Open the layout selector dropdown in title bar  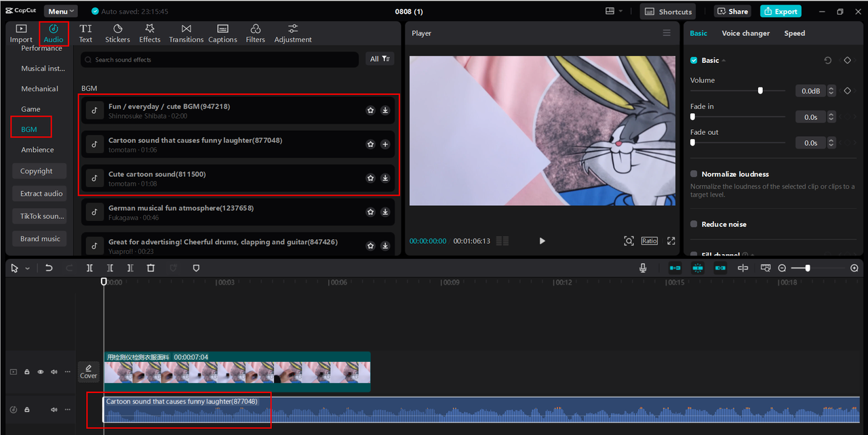[614, 11]
